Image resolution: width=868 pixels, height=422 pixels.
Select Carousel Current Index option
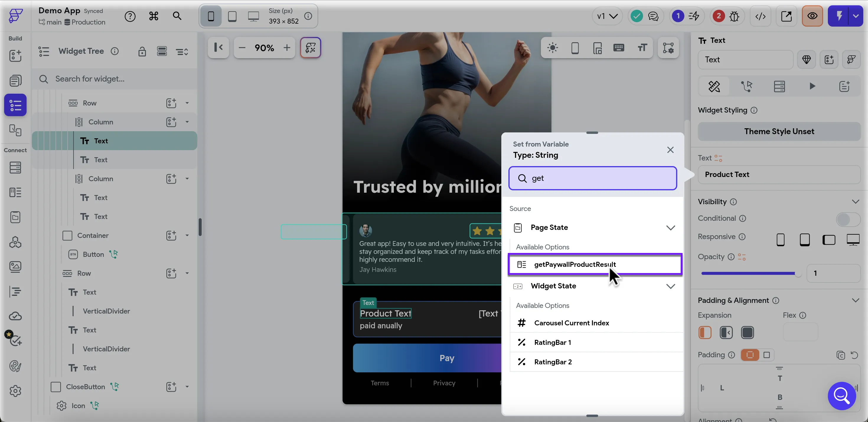[572, 323]
